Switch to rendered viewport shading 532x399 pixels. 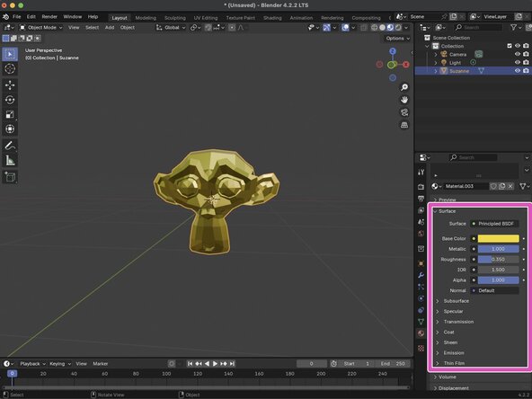coord(398,28)
